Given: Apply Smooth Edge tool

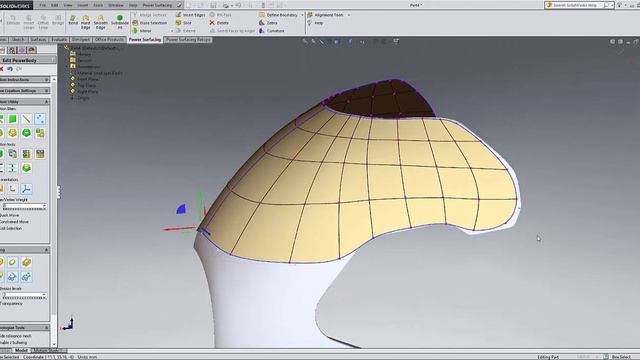Looking at the screenshot, I should coord(100,22).
